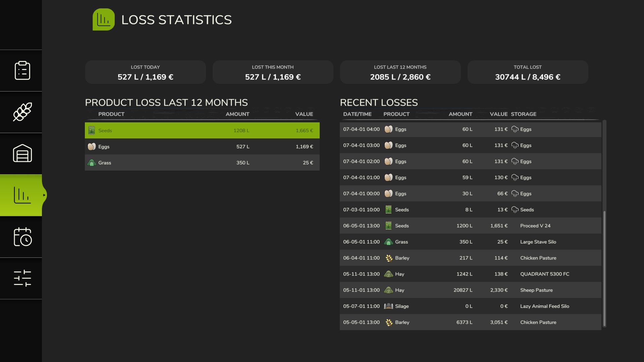Click the Hay icon in QUADRANT 5300 FC row
This screenshot has width=644, height=362.
pos(388,274)
